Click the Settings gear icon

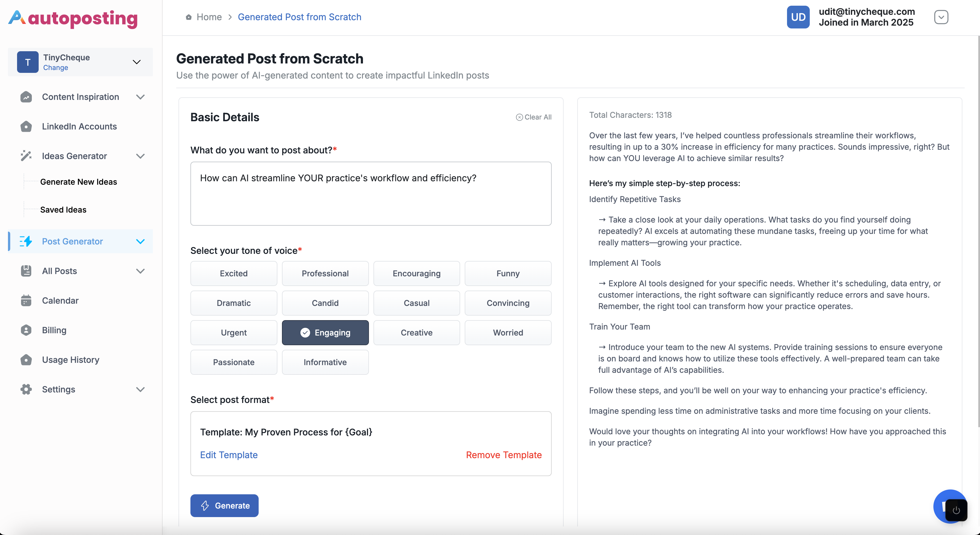(26, 389)
